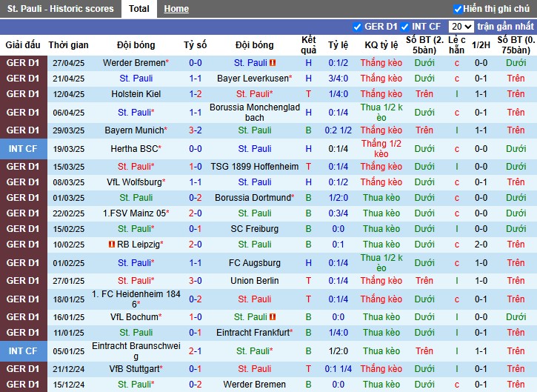Click red card icon beside St. Pauli on 16/01/25
Image resolution: width=537 pixels, height=392 pixels.
(x=273, y=317)
